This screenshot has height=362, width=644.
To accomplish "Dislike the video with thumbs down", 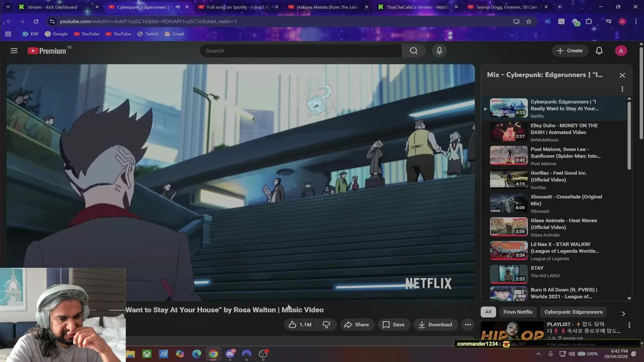I will coord(327,325).
